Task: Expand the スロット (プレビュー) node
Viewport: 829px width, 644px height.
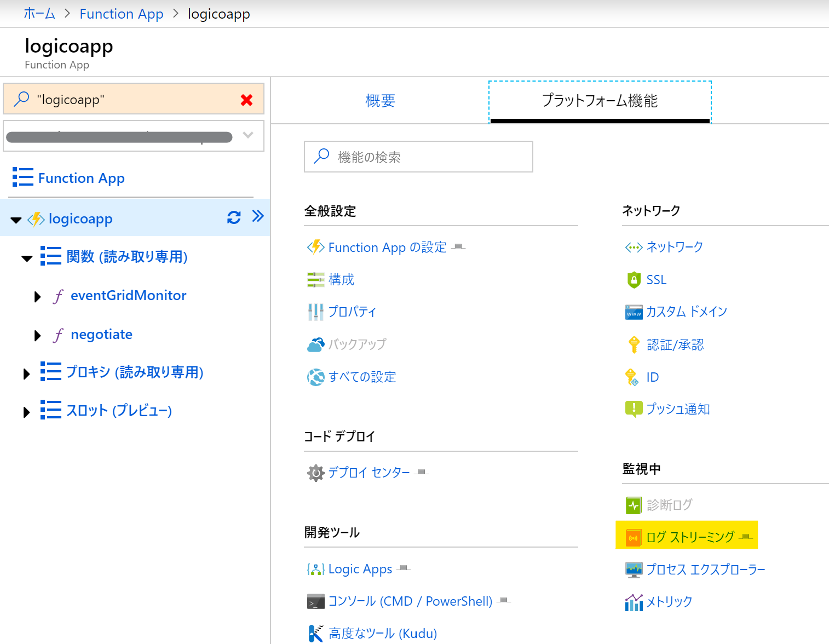Action: (26, 412)
